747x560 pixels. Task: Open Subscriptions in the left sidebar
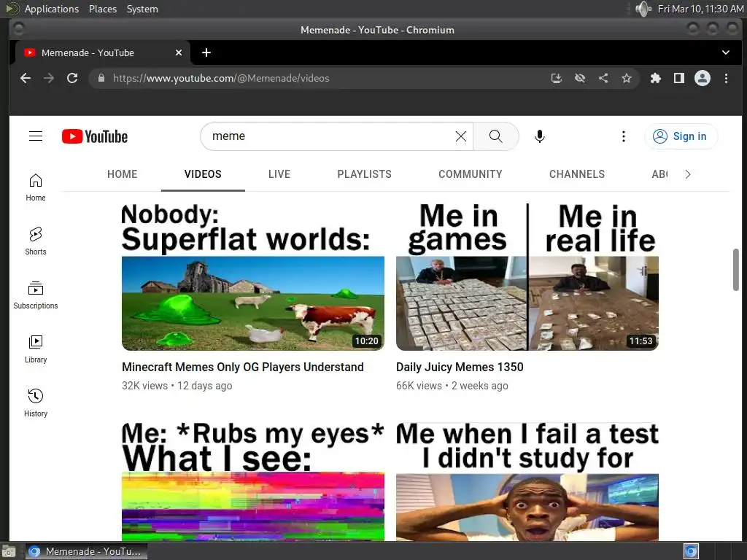[x=36, y=295]
